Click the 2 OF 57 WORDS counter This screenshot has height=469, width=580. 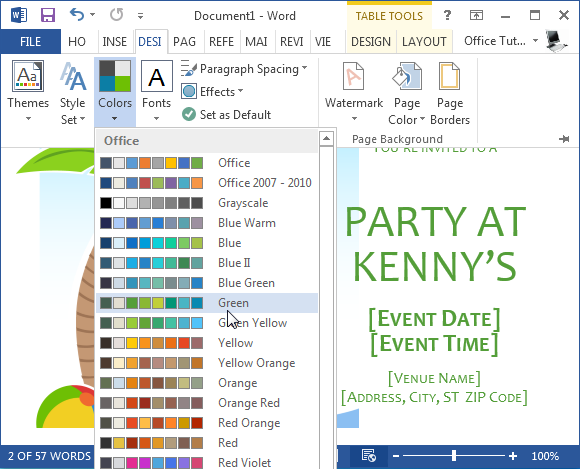pos(49,456)
